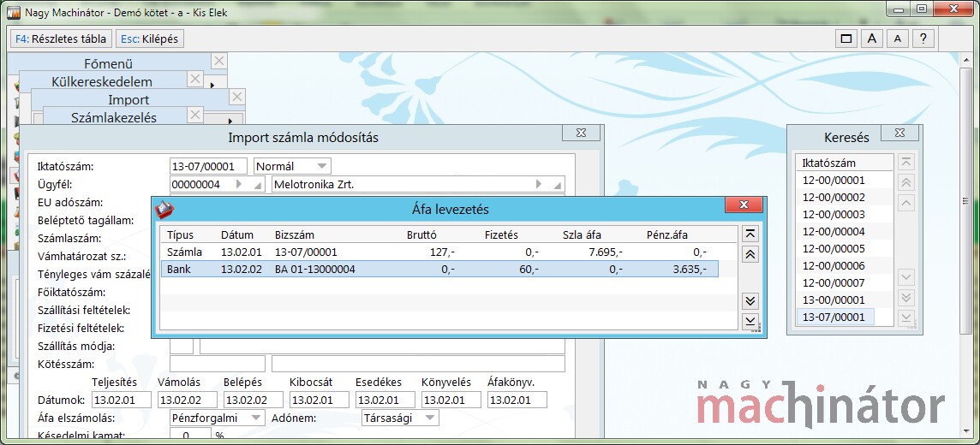Screen dimensions: 980x445
Task: Select the Import menu header
Action: (x=128, y=99)
